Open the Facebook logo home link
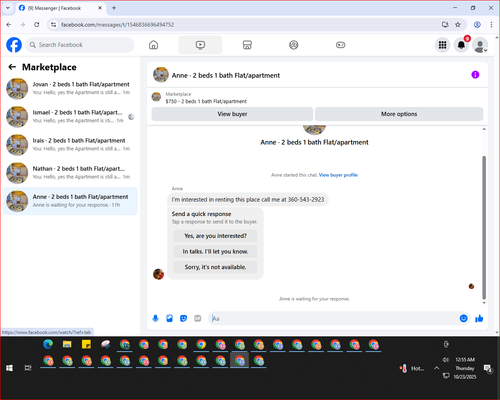 [14, 45]
